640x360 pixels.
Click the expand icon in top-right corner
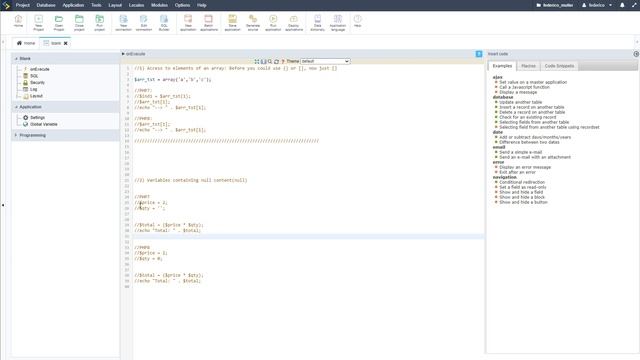point(634,5)
